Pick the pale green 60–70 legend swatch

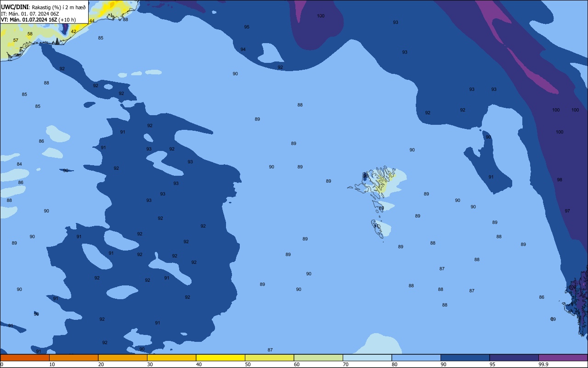point(318,357)
